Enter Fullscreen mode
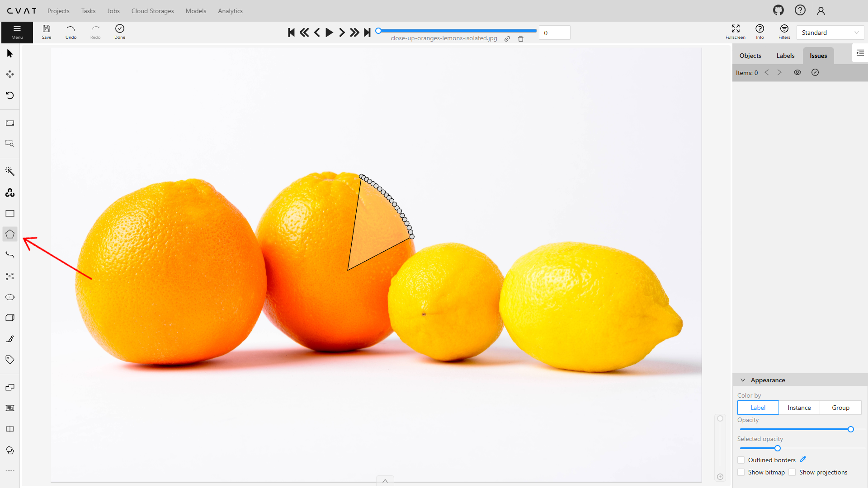 click(736, 32)
